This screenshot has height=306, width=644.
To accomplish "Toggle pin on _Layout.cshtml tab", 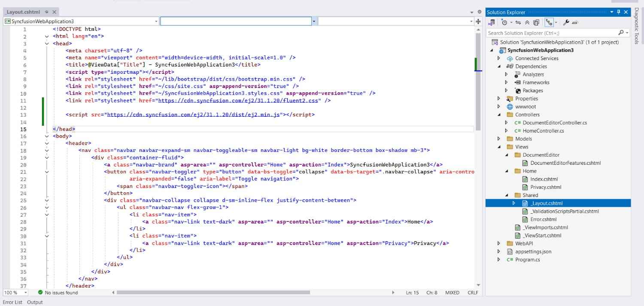I will (47, 12).
